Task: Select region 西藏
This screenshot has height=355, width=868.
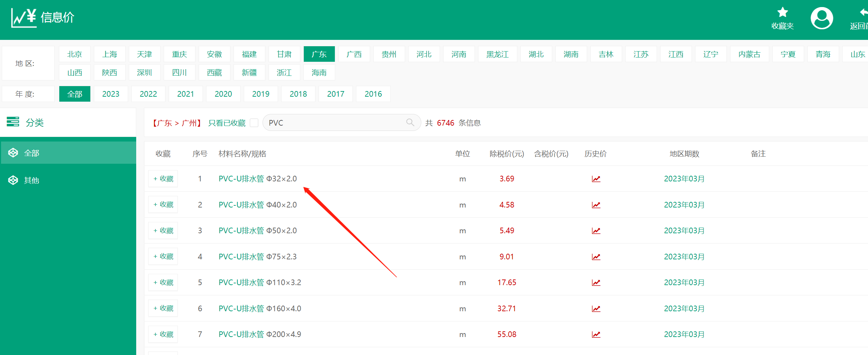Action: [215, 72]
